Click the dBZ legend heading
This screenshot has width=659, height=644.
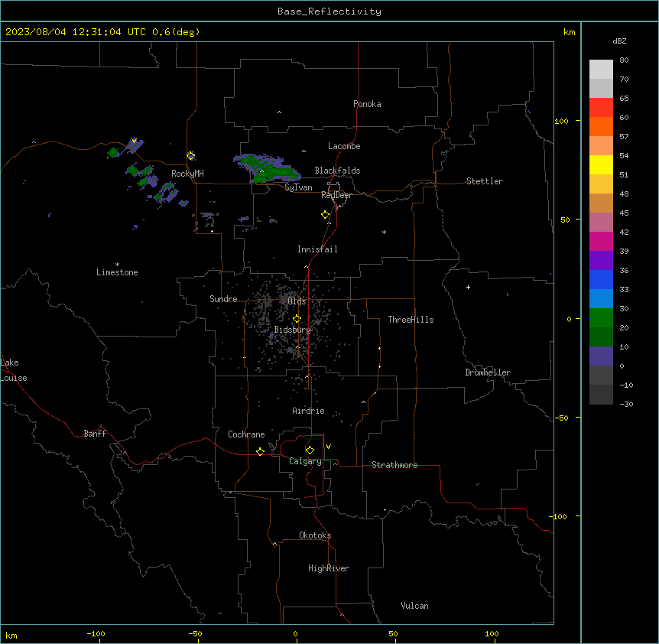[619, 41]
